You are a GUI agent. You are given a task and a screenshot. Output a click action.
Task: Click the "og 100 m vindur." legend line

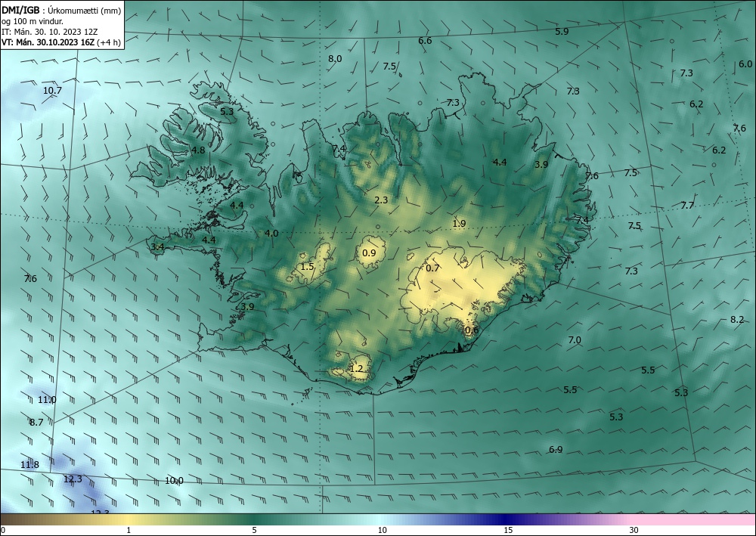click(33, 21)
